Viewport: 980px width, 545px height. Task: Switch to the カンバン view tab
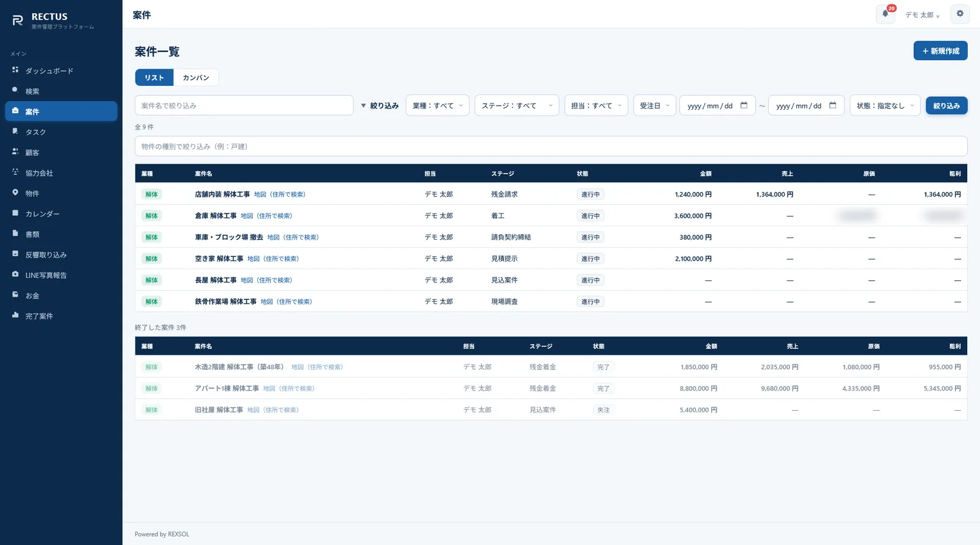click(196, 78)
